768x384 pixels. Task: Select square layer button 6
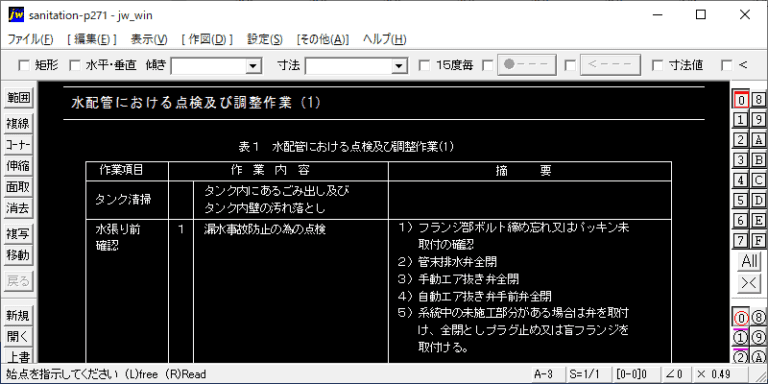741,220
